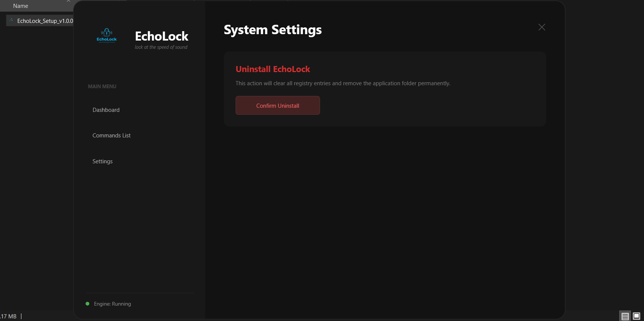Click the green engine status dot
Screen dimensions: 644x321
click(x=87, y=304)
